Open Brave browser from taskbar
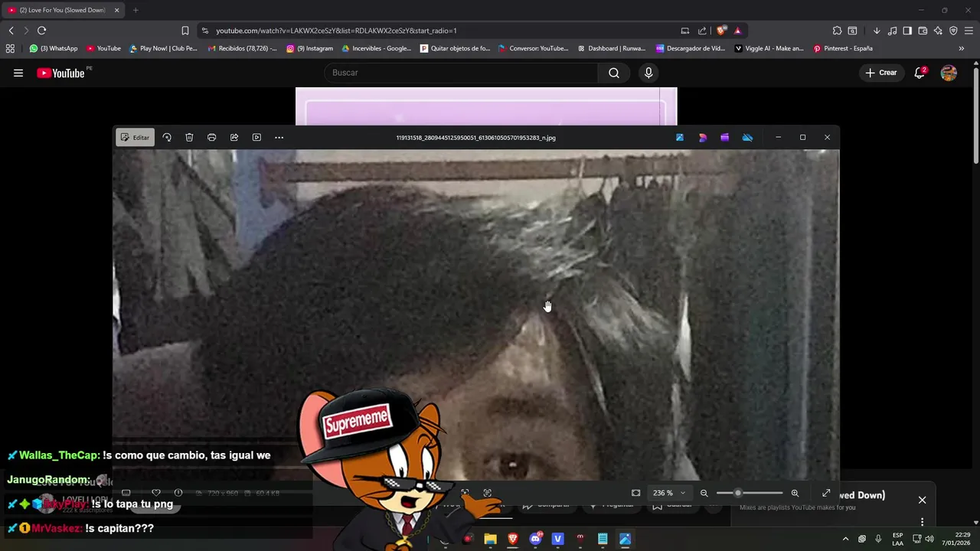Image resolution: width=980 pixels, height=551 pixels. [x=513, y=539]
